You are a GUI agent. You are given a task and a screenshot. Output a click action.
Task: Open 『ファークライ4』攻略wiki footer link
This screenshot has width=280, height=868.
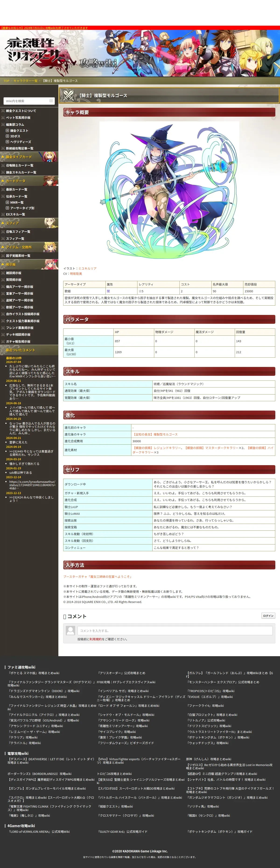(x=205, y=706)
